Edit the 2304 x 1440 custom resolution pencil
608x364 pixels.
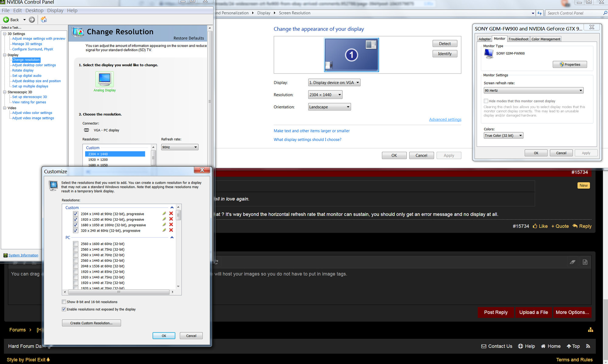click(164, 213)
